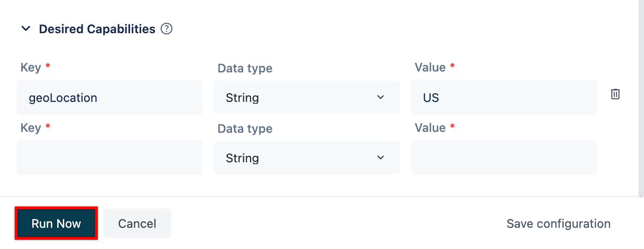Click the Data type label in the first row
This screenshot has height=249, width=644.
click(x=245, y=68)
